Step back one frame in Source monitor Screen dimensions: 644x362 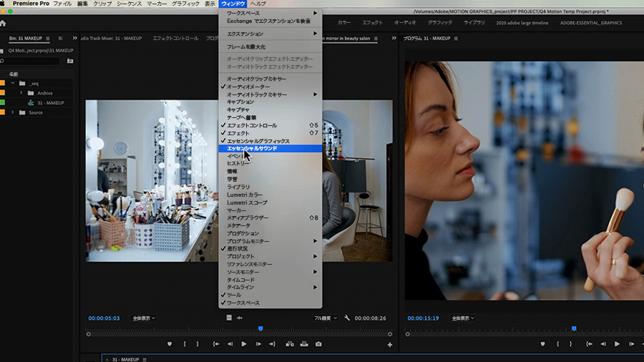[x=230, y=344]
